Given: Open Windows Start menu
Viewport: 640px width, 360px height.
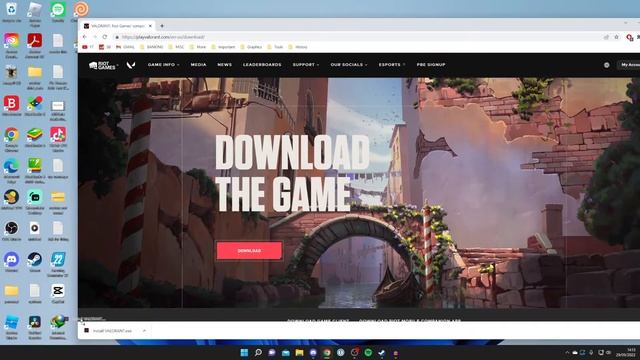Looking at the screenshot, I should click(244, 353).
